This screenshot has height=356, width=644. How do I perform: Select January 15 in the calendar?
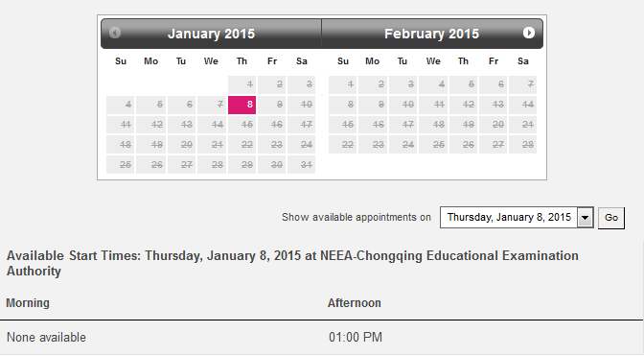pyautogui.click(x=241, y=125)
